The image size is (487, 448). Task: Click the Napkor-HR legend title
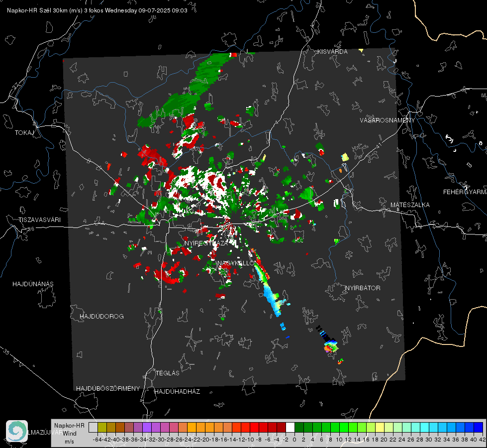(x=69, y=426)
